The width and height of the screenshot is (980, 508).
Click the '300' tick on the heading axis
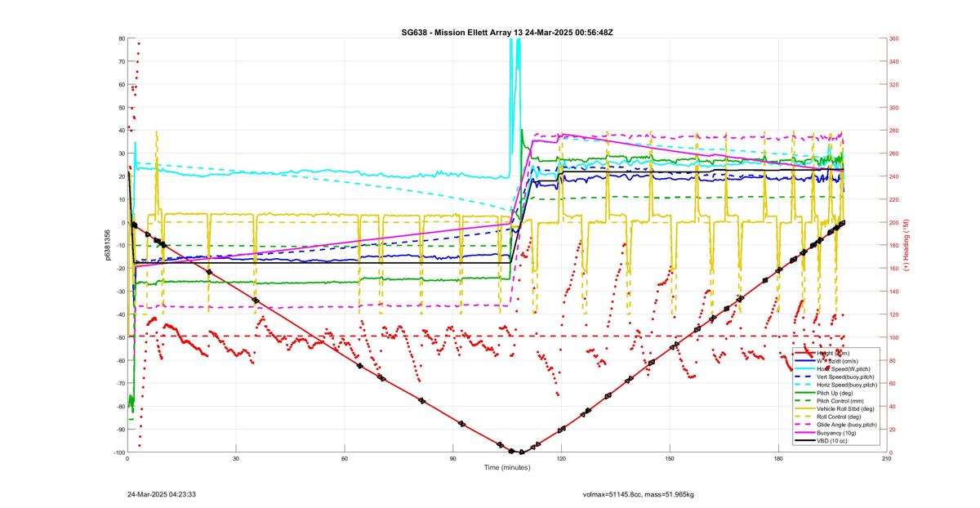(x=894, y=108)
